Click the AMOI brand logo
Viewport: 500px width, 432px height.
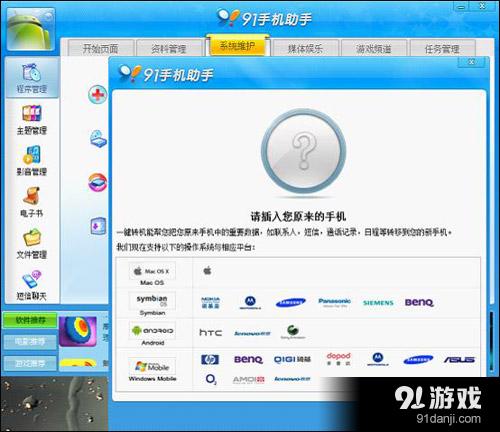click(x=249, y=380)
